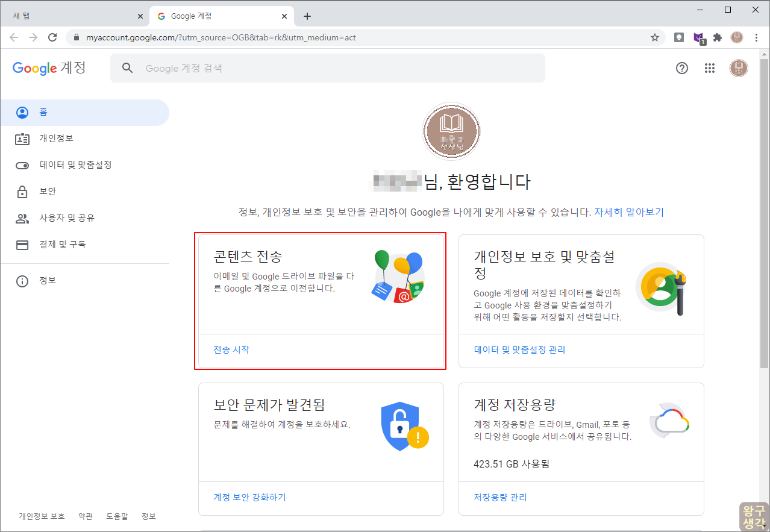Click the padlock site info icon
Viewport: 770px width, 532px height.
pyautogui.click(x=76, y=37)
